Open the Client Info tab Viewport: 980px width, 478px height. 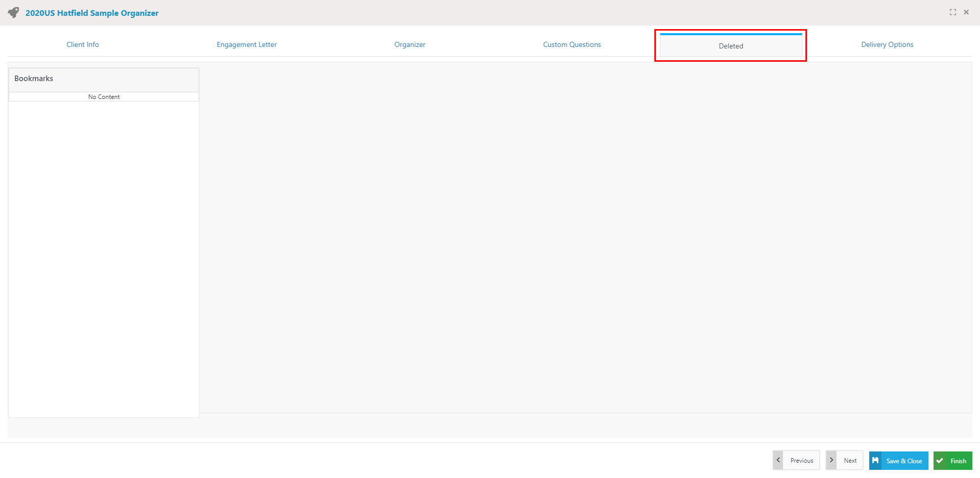(83, 44)
